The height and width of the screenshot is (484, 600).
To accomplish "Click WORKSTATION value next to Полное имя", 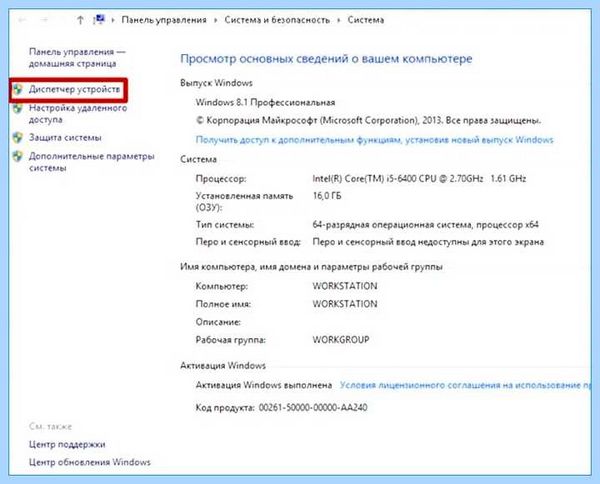I will point(345,304).
